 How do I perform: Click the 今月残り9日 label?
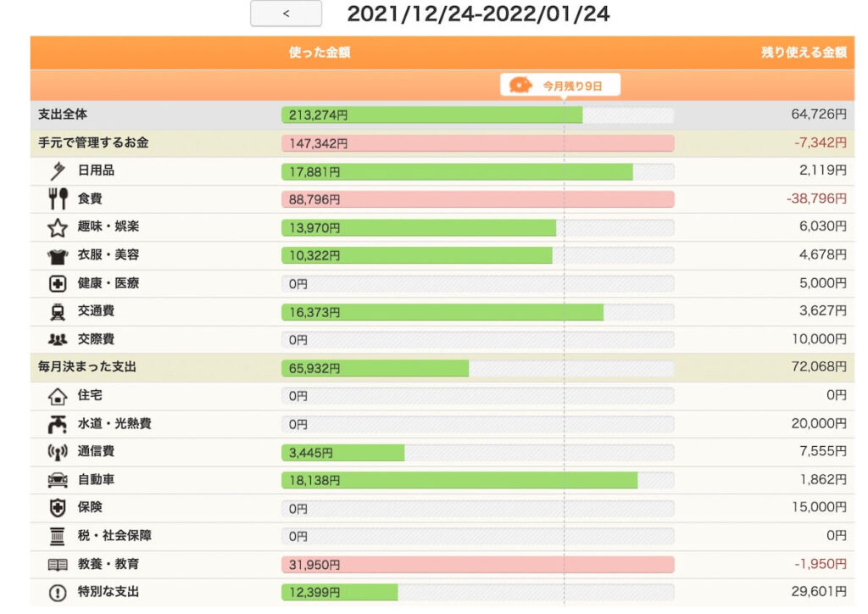tap(572, 86)
